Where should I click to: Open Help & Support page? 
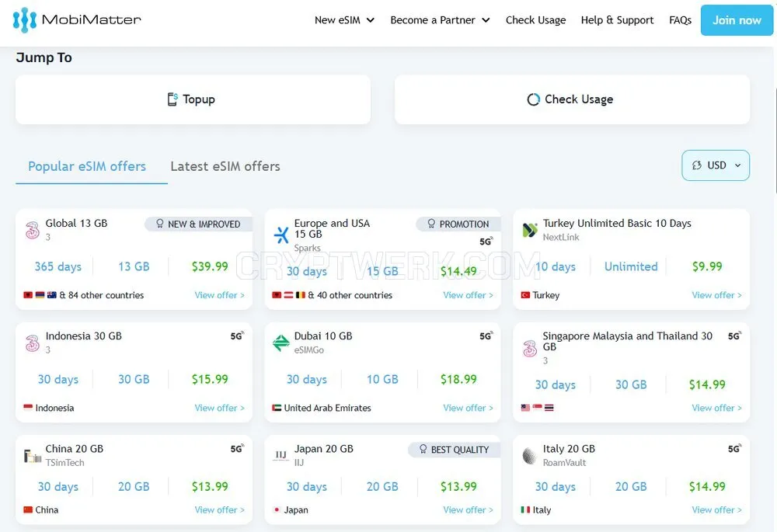pyautogui.click(x=618, y=20)
